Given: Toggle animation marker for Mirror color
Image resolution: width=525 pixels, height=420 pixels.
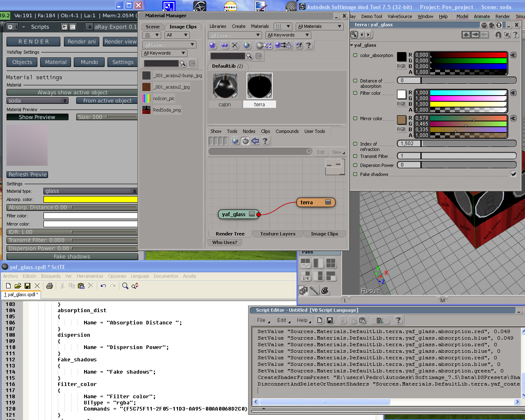Looking at the screenshot, I should [x=355, y=119].
